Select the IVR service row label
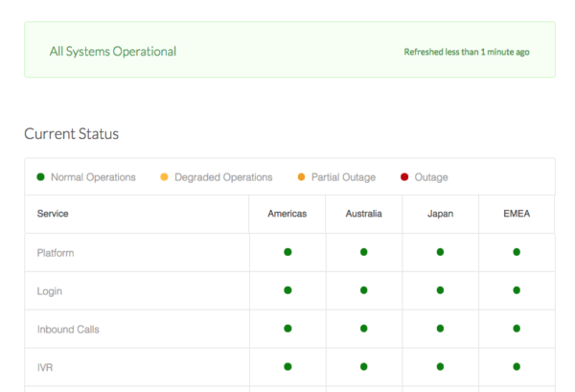Screen dimensions: 575x392 (45, 367)
